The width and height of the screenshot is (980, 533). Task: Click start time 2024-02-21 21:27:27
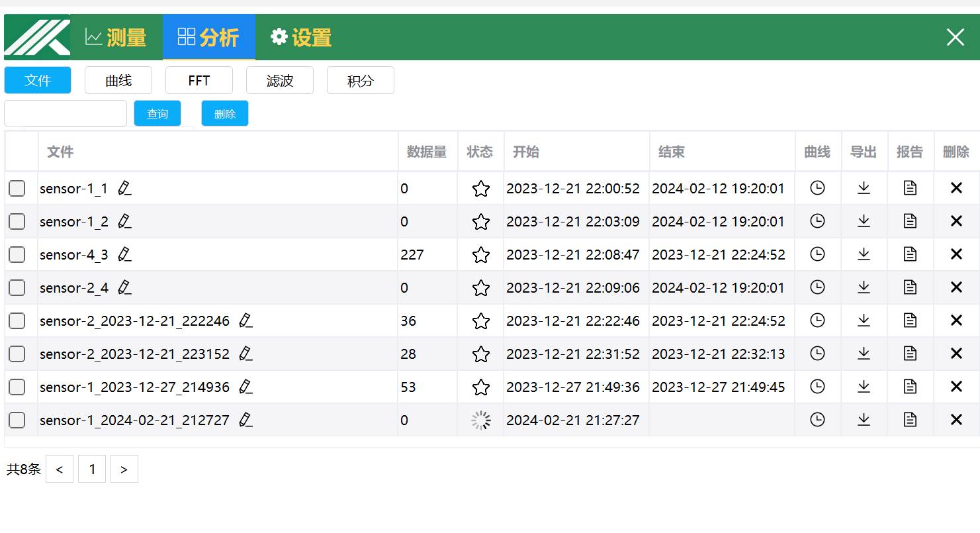(573, 420)
